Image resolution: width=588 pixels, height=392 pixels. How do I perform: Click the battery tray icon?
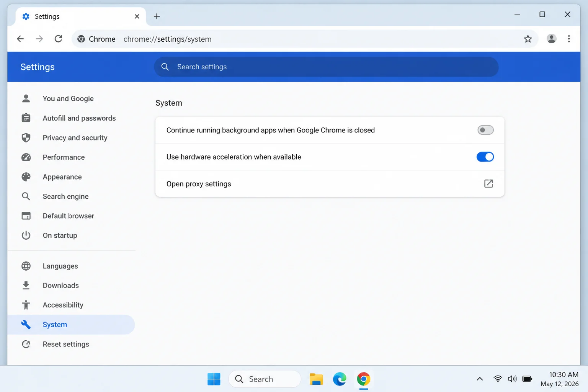click(527, 379)
